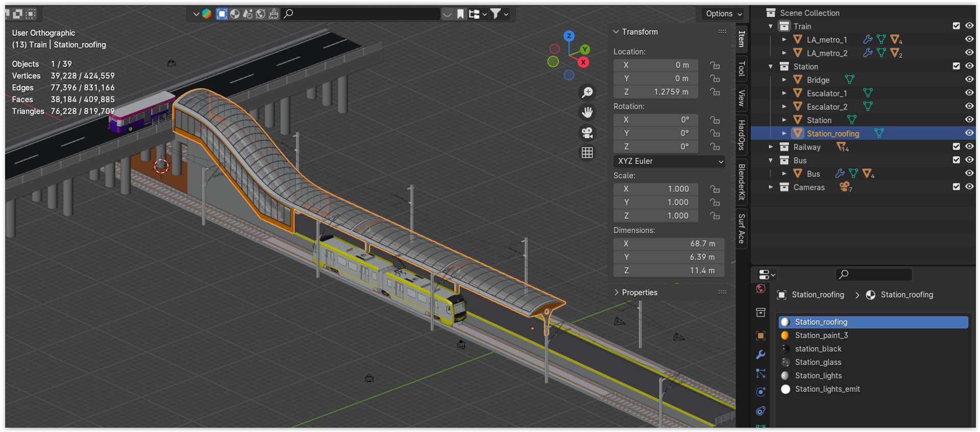This screenshot has width=980, height=432.
Task: Open the Particles tab in Properties editor
Action: tap(761, 373)
